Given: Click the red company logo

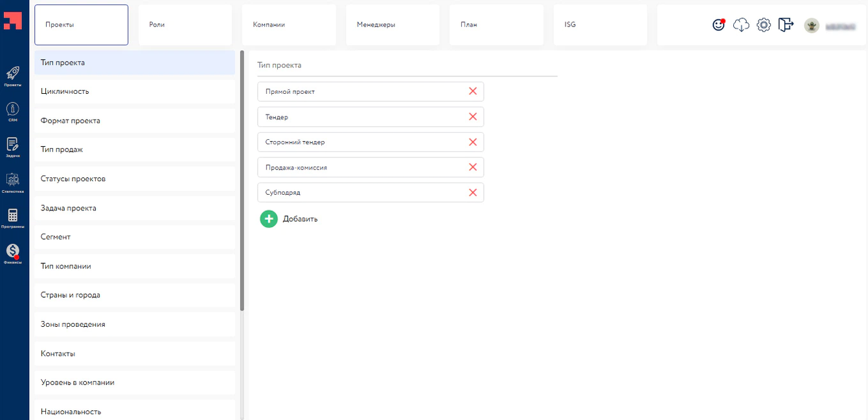Looking at the screenshot, I should [x=12, y=20].
